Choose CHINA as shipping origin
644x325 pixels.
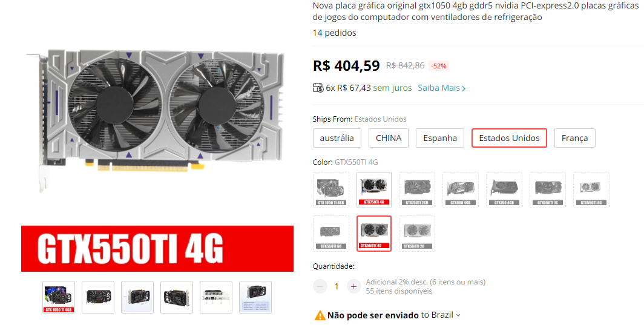389,138
